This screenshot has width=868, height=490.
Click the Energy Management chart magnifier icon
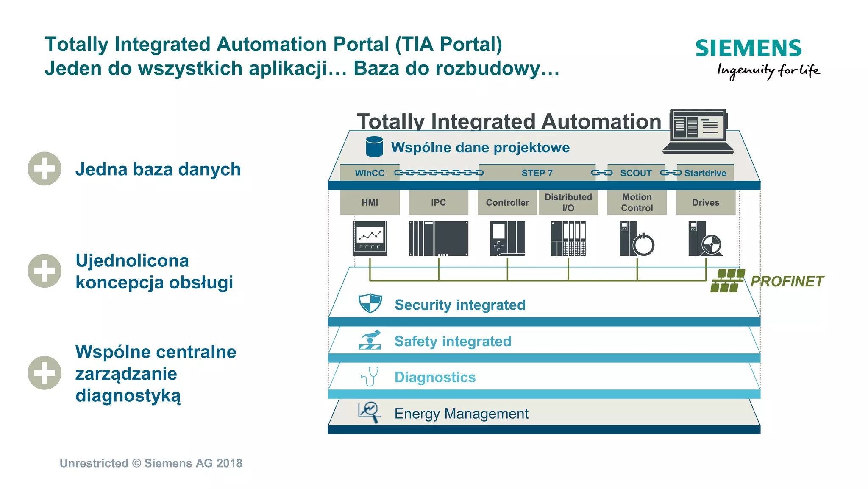[369, 412]
